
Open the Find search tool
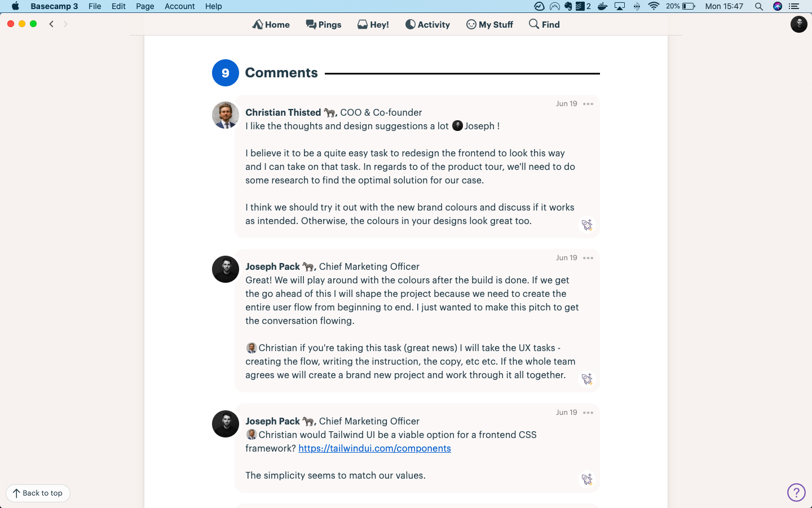[x=544, y=24]
